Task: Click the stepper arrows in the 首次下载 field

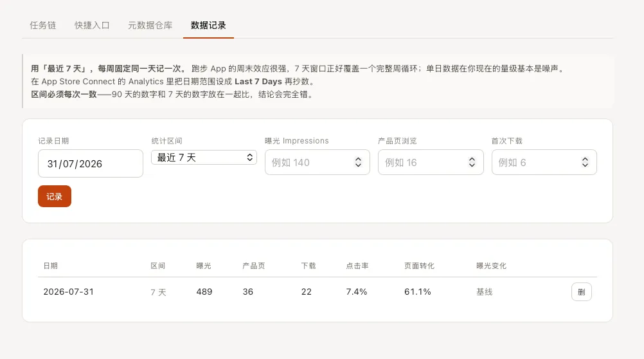Action: pyautogui.click(x=585, y=162)
